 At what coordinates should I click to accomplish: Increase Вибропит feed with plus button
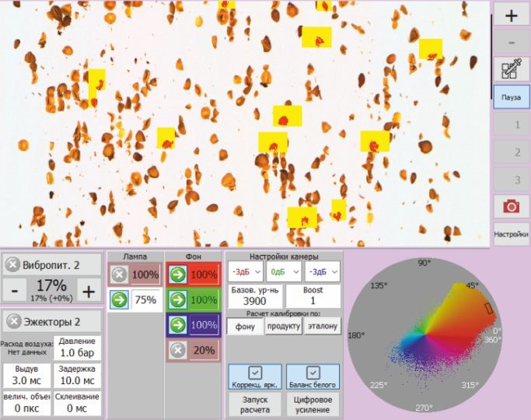pos(89,291)
